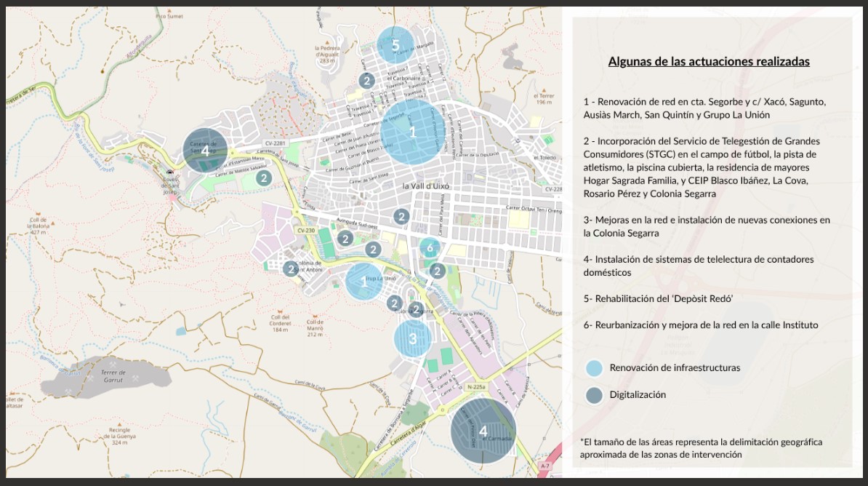Select legend item '1 - Renovación de red'
Image resolution: width=868 pixels, height=486 pixels.
click(x=704, y=108)
